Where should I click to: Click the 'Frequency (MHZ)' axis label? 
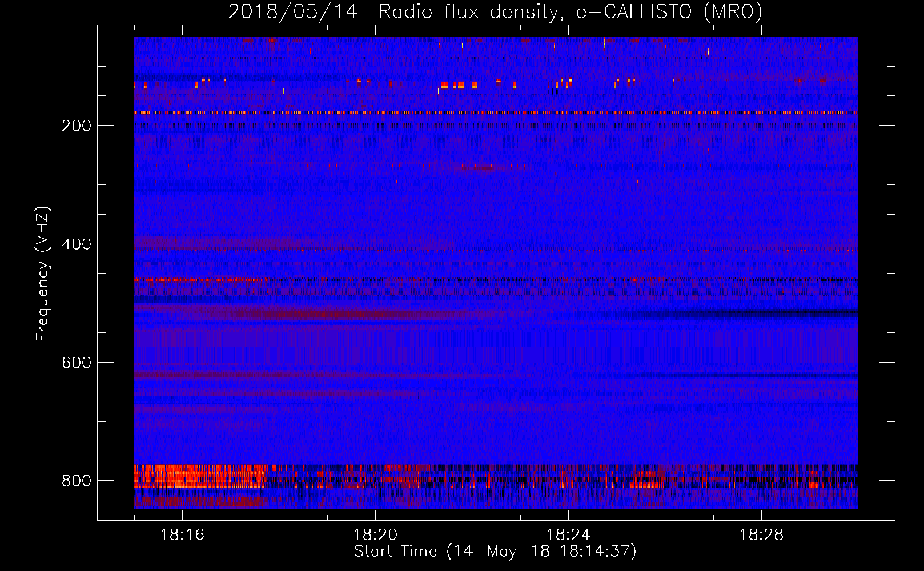pos(42,274)
